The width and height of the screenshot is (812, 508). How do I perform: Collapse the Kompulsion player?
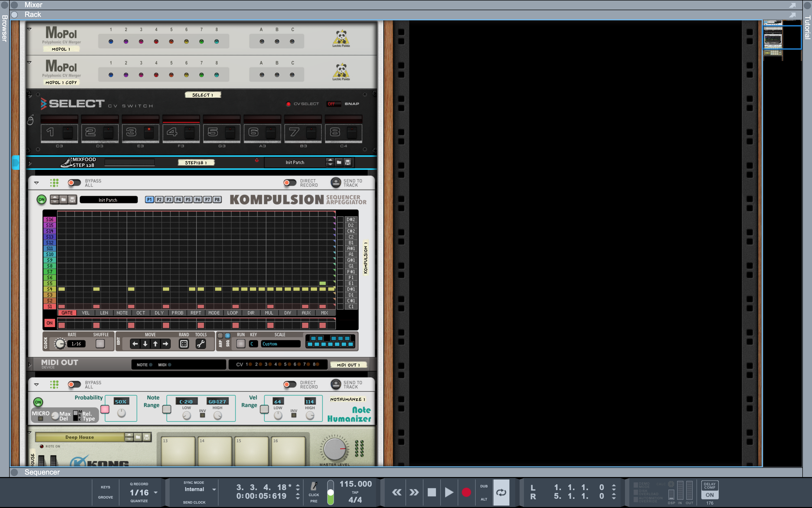point(36,183)
